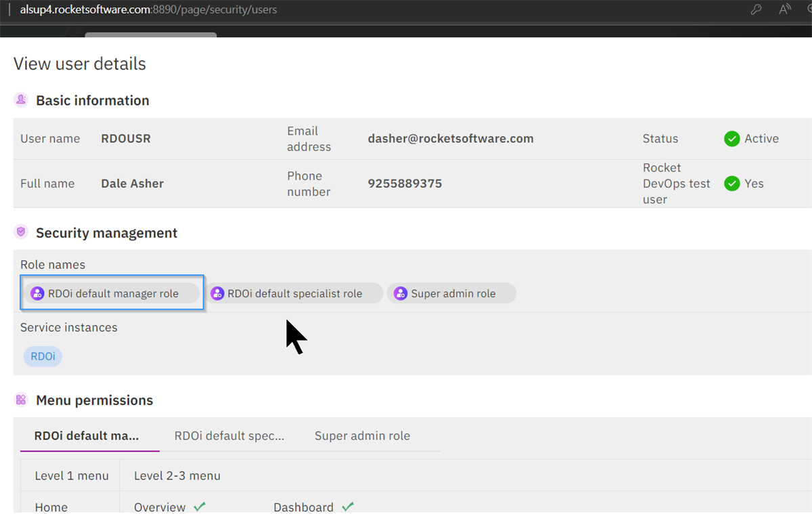Click the avatar icon on Super admin role tag
The width and height of the screenshot is (812, 514).
tap(400, 293)
